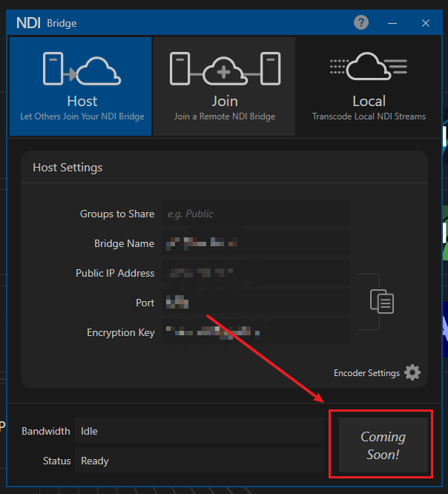Image resolution: width=448 pixels, height=494 pixels.
Task: Copy connection details with the copy icon
Action: click(382, 301)
